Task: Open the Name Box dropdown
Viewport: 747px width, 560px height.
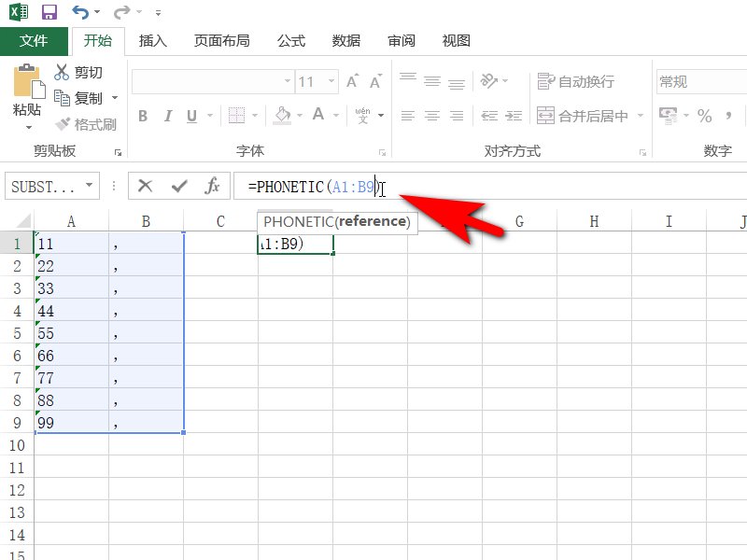Action: click(90, 186)
